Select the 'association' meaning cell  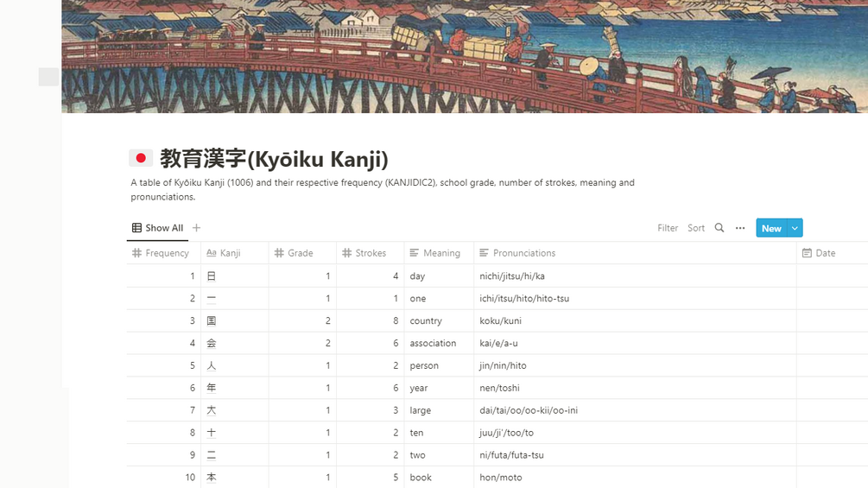tap(439, 343)
